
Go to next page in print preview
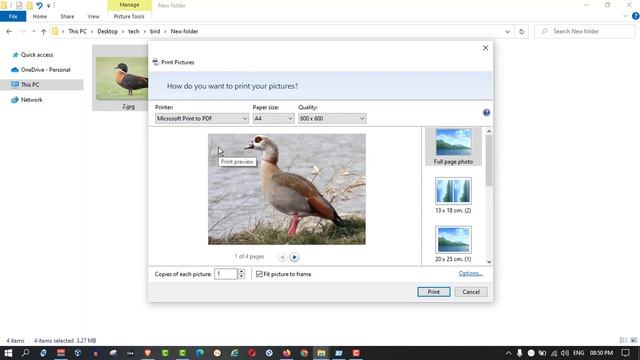click(294, 257)
